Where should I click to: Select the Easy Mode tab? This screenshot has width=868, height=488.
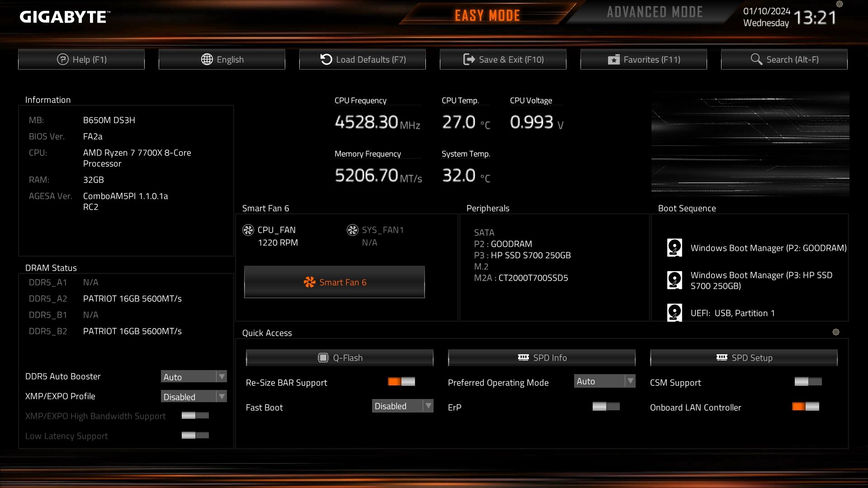(x=487, y=15)
